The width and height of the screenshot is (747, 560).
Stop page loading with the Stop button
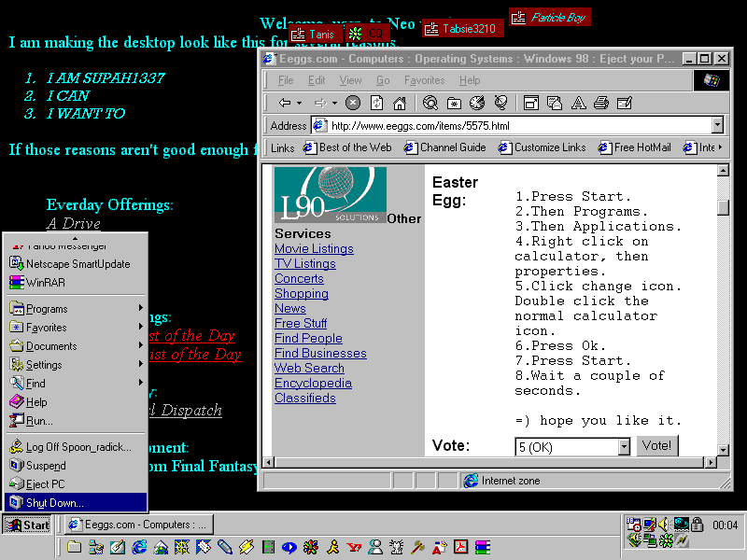[353, 103]
